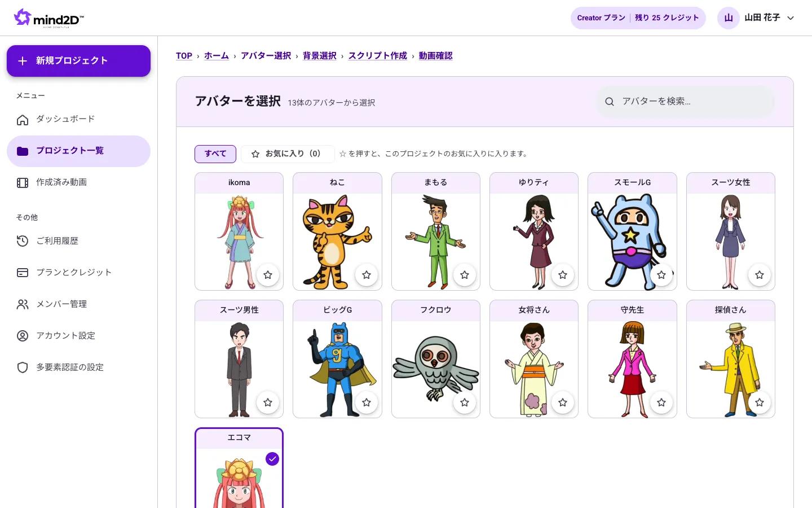The image size is (812, 508).
Task: Click the usage history clock icon
Action: click(x=23, y=242)
